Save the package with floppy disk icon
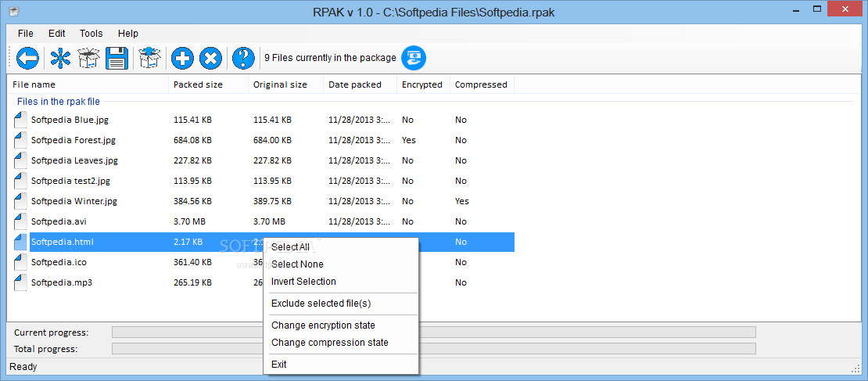Viewport: 868px width, 381px height. tap(117, 58)
